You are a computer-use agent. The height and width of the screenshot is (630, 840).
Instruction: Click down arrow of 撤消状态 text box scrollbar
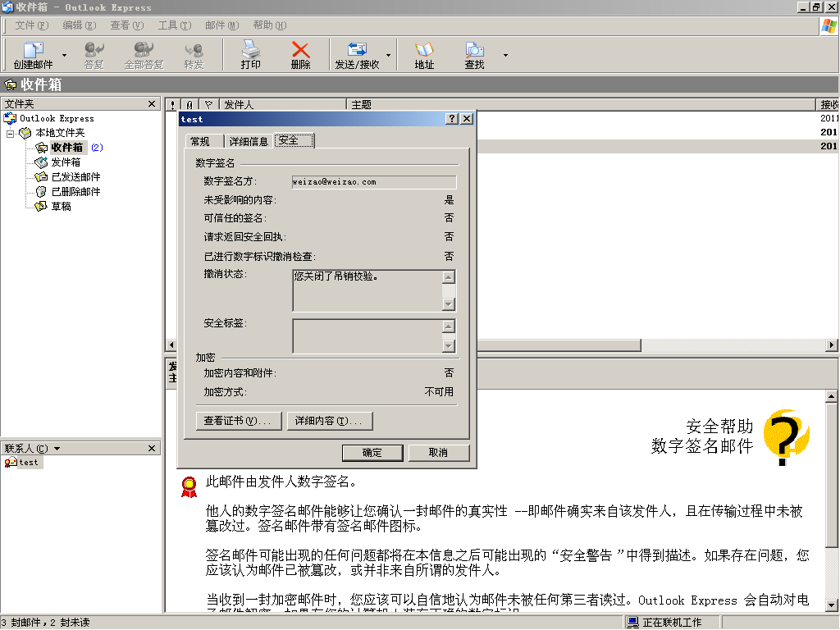point(449,304)
